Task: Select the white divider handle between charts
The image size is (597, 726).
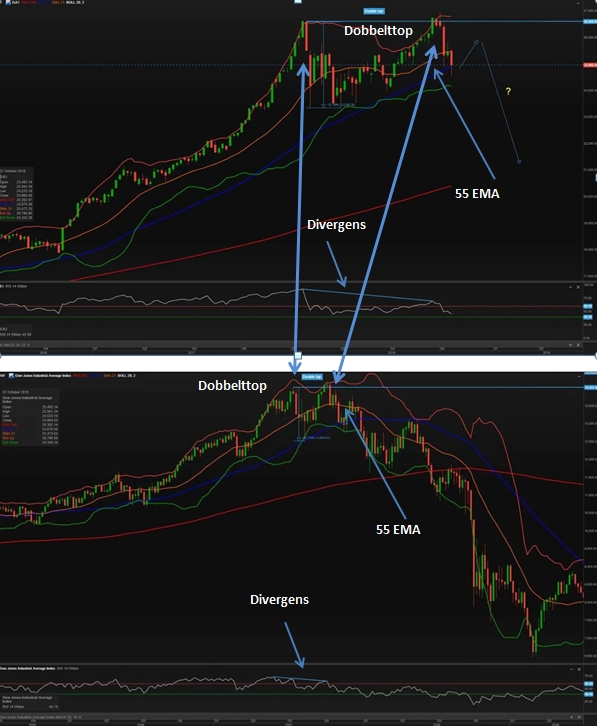Action: (x=298, y=355)
